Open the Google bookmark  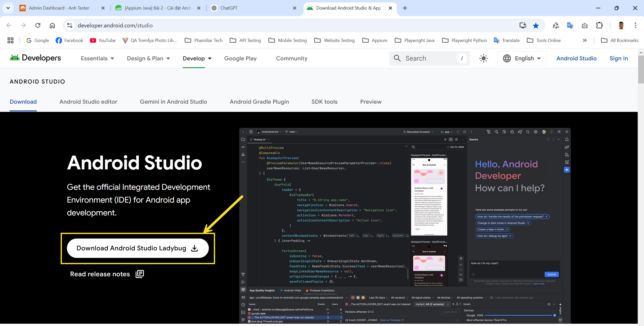(x=38, y=40)
